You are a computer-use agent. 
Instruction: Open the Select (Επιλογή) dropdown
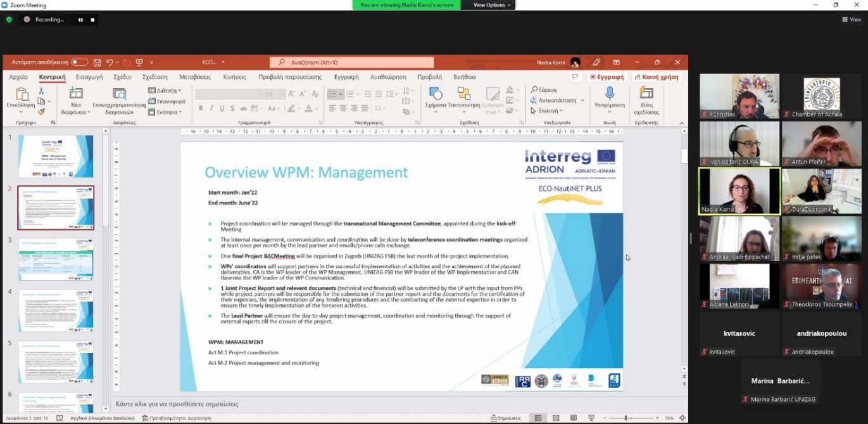point(546,111)
